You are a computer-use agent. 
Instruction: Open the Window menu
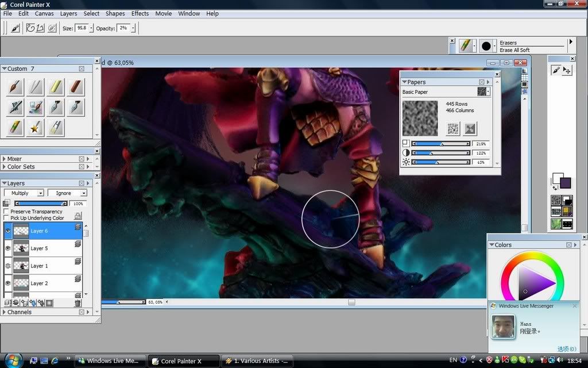189,14
